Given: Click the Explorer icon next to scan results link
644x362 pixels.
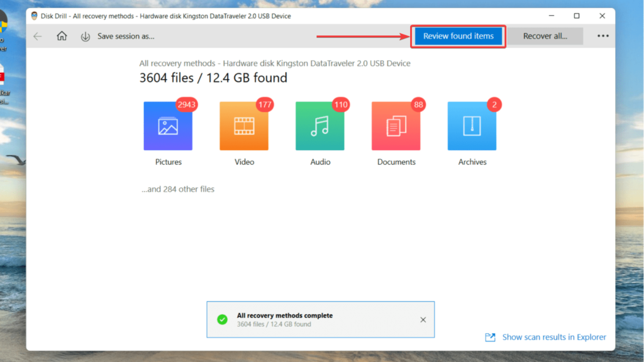Looking at the screenshot, I should coord(490,337).
